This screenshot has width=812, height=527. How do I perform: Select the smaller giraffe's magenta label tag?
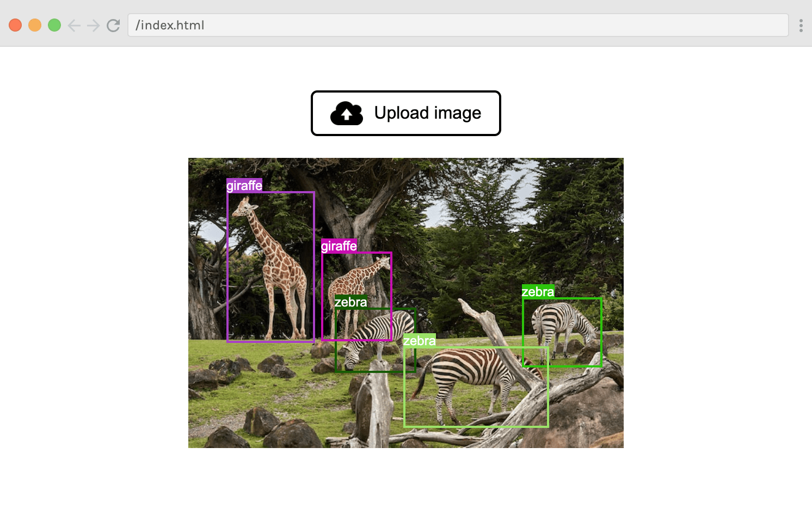pyautogui.click(x=339, y=246)
